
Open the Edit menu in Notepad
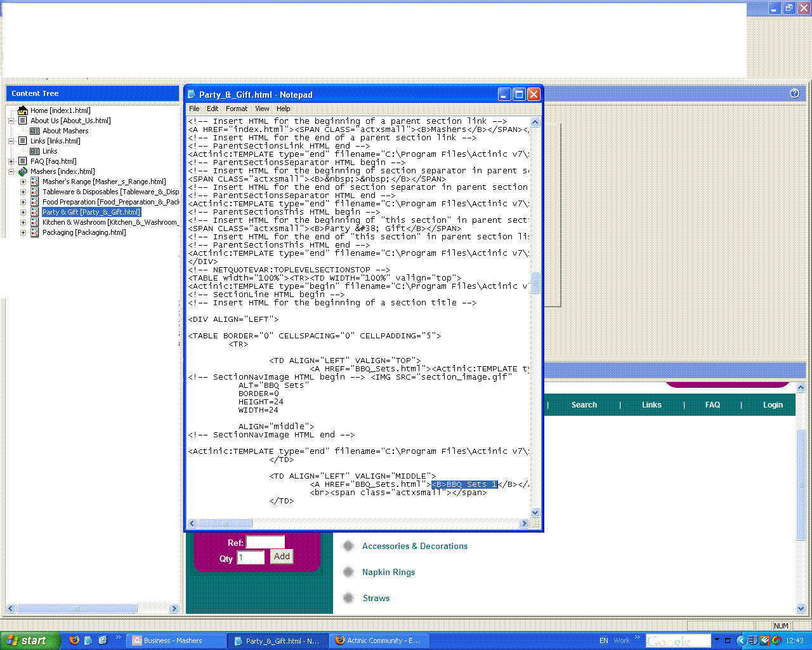[x=213, y=109]
